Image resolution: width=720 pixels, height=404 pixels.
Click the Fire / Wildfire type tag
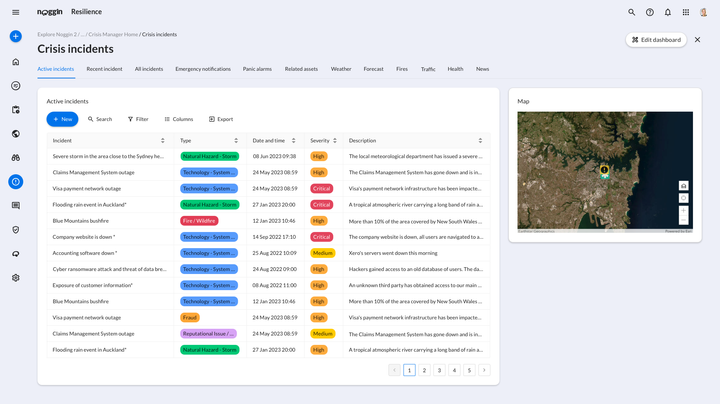(x=199, y=221)
